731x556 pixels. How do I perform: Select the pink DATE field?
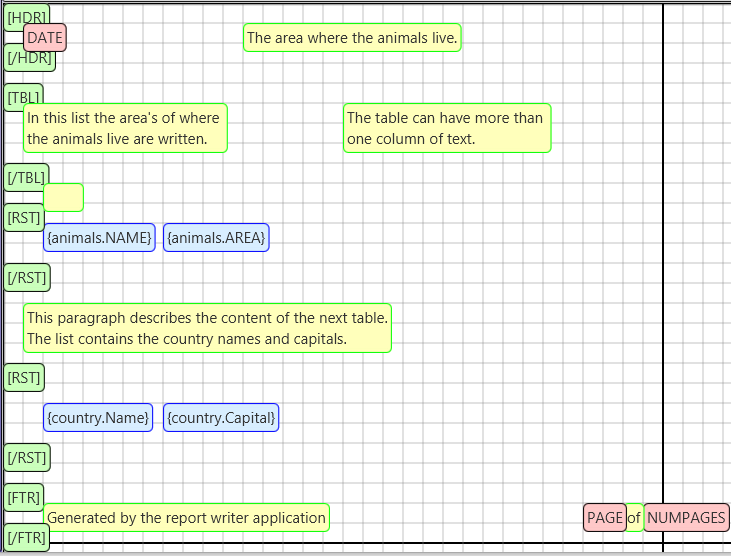45,37
